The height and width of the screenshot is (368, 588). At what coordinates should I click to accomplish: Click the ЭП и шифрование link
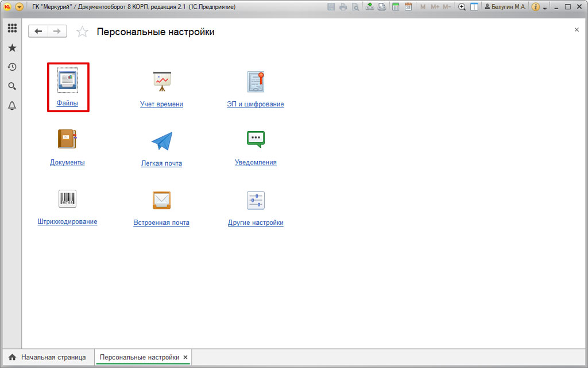256,105
